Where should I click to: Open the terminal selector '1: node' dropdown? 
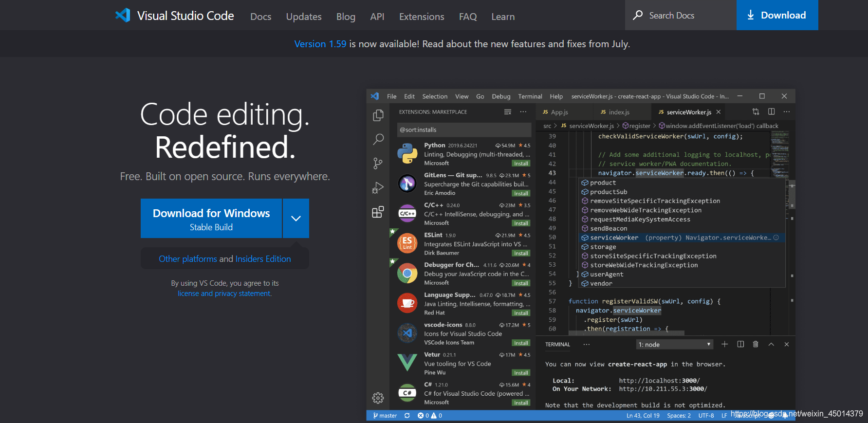pos(675,345)
